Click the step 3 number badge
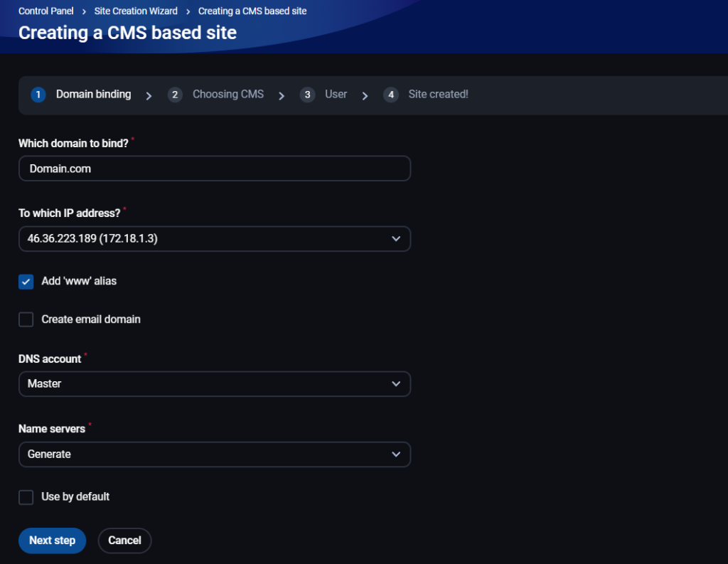 coord(307,95)
